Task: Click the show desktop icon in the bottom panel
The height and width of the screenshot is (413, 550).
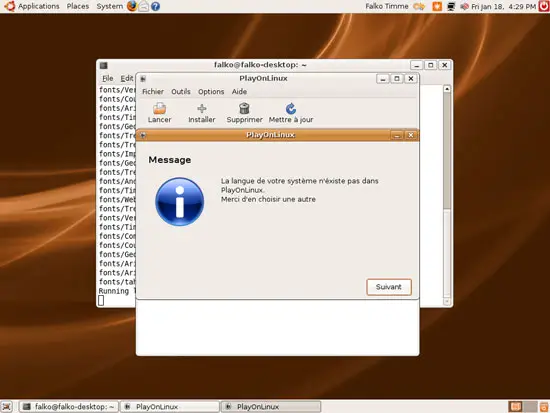Action: pyautogui.click(x=7, y=407)
